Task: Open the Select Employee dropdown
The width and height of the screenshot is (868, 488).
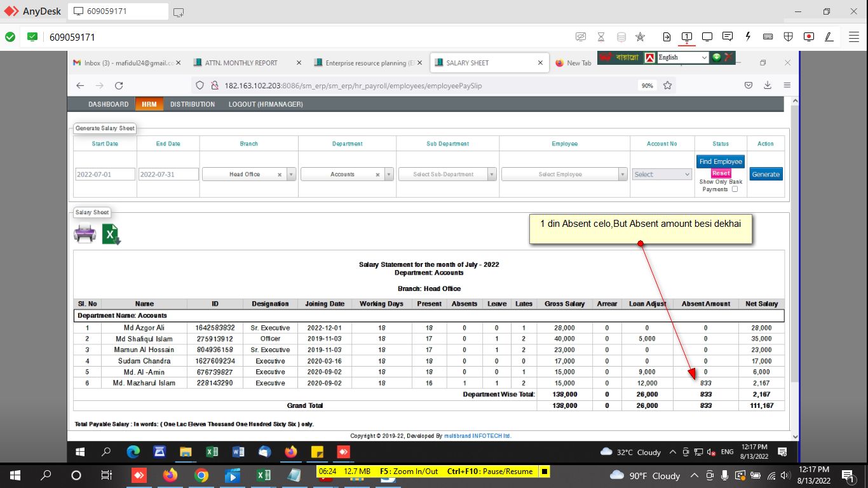Action: pyautogui.click(x=564, y=174)
